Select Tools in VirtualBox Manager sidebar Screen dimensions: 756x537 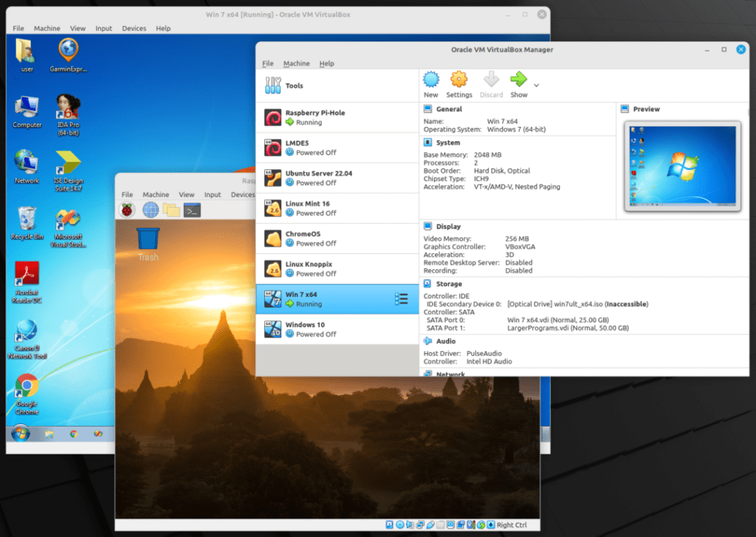(337, 86)
